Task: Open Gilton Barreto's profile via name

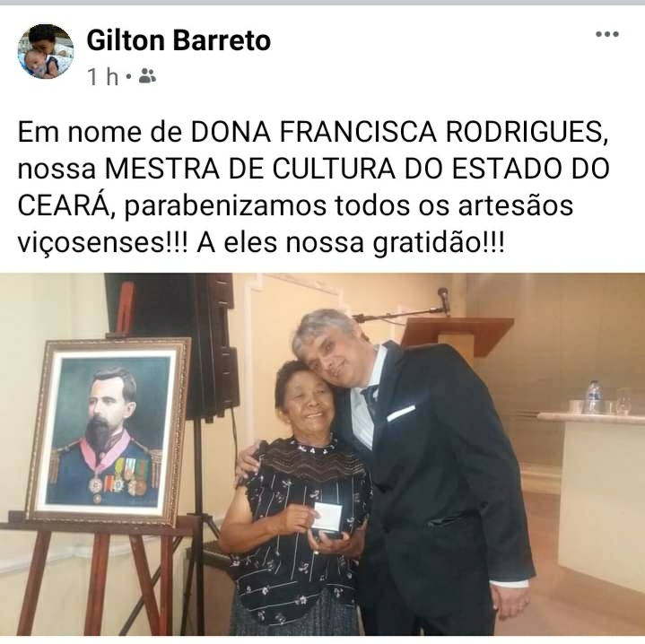Action: click(179, 40)
